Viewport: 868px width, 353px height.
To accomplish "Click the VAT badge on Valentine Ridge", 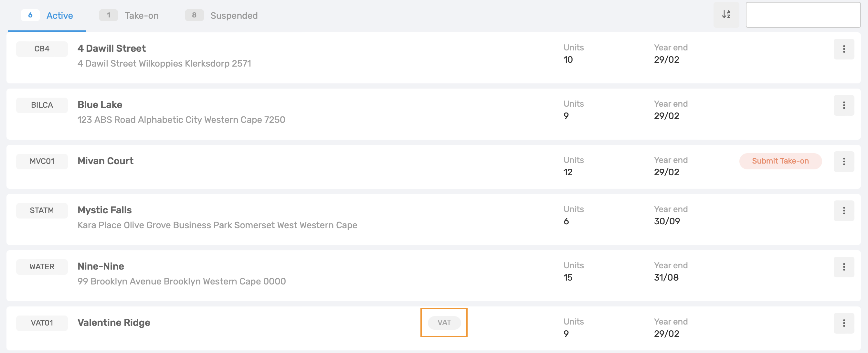I will (x=444, y=323).
